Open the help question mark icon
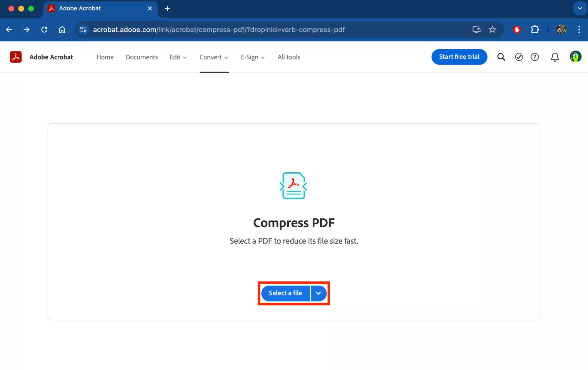Image resolution: width=588 pixels, height=370 pixels. click(x=535, y=57)
